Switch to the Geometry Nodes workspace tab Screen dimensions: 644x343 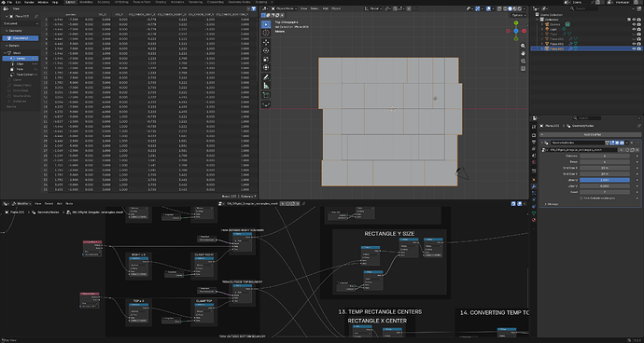pos(241,2)
